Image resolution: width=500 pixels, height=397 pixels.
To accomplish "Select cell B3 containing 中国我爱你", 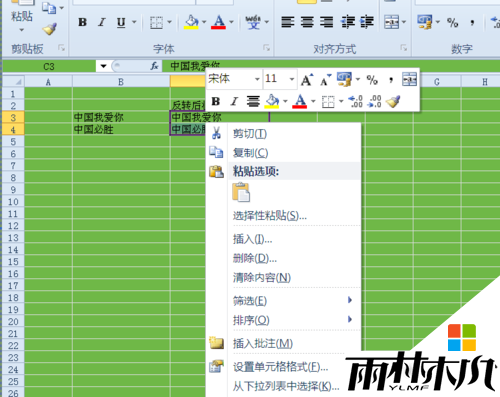I will click(121, 117).
